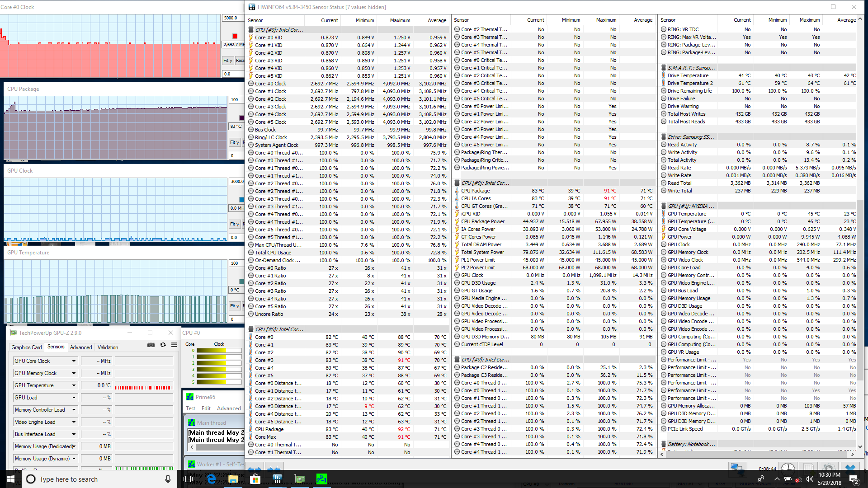Image resolution: width=868 pixels, height=488 pixels.
Task: Switch to HWiNFO via the taskbar icon
Action: point(277,479)
